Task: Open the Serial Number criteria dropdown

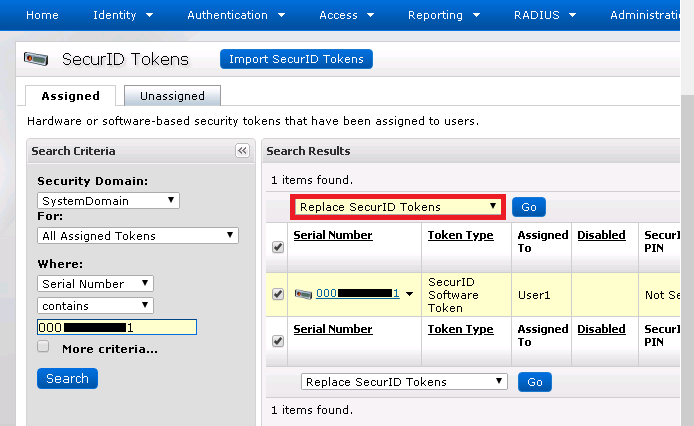Action: click(x=96, y=284)
